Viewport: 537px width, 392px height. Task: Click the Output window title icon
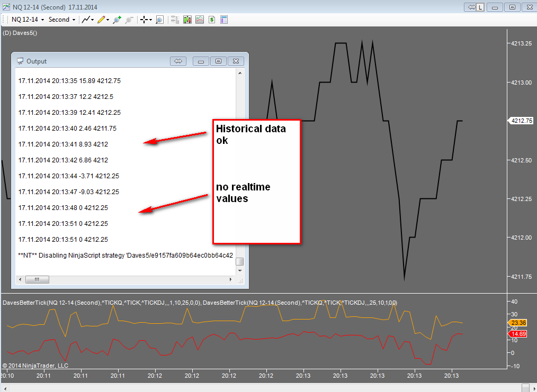(x=21, y=61)
